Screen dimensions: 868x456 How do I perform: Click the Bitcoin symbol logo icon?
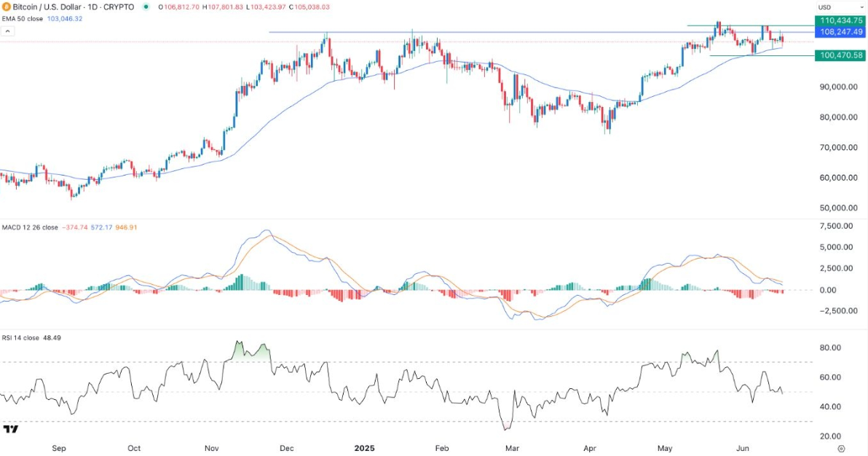6,7
